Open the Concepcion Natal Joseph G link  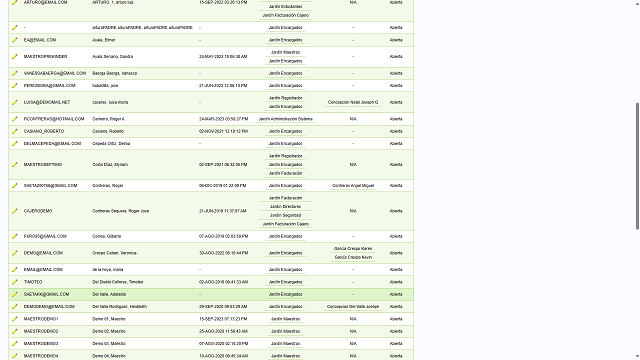[x=353, y=102]
